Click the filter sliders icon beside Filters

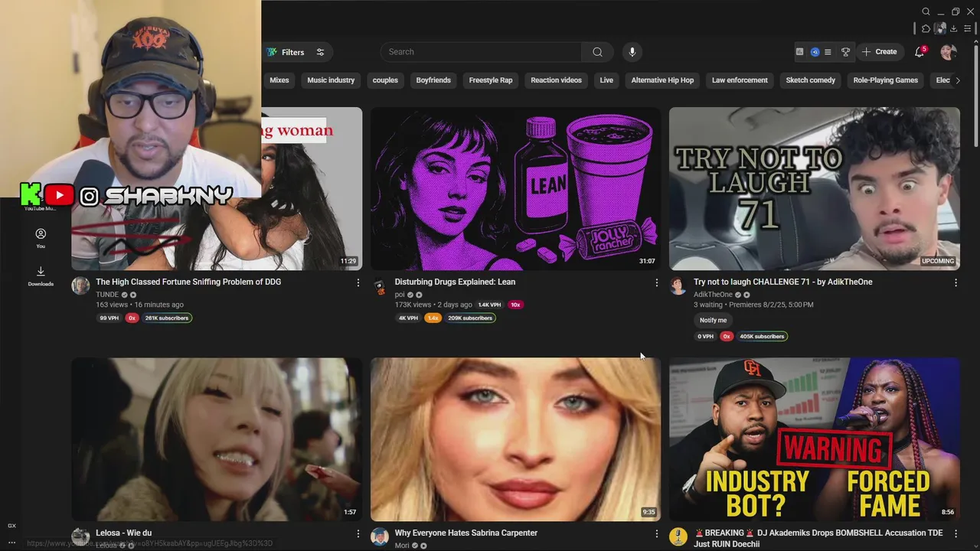click(x=320, y=52)
